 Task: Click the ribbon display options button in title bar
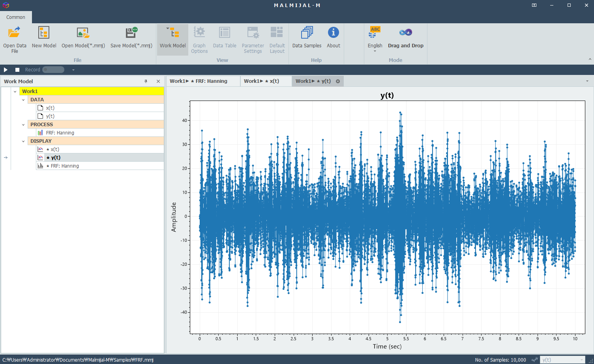(534, 5)
